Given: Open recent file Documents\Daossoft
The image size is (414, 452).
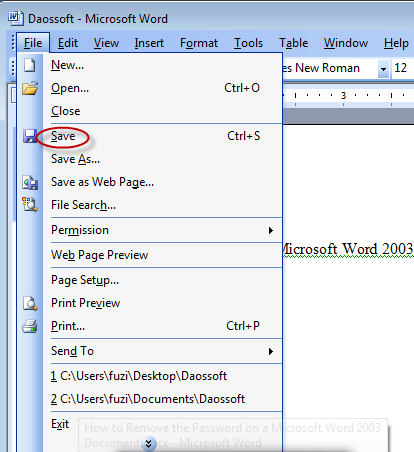Looking at the screenshot, I should point(148,399).
